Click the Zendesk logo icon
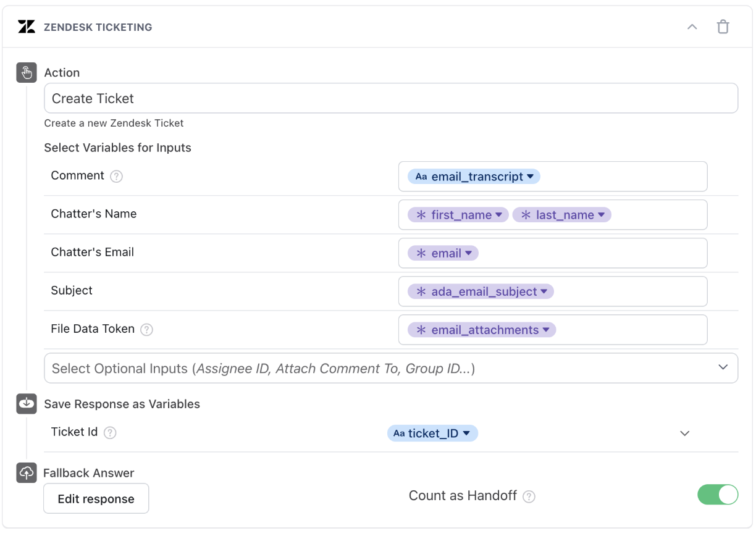This screenshot has height=536, width=756. click(27, 27)
